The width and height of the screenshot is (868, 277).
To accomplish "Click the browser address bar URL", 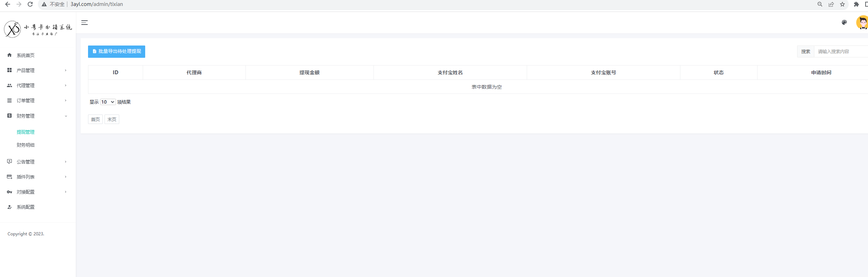I will tap(97, 4).
